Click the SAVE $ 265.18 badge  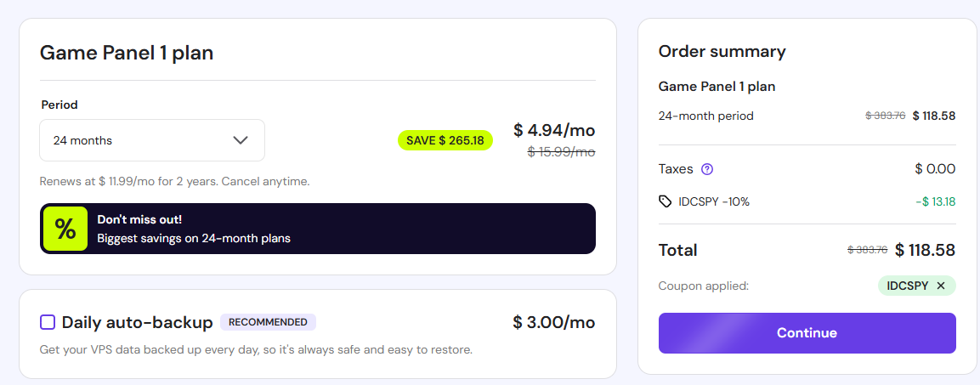(x=445, y=140)
